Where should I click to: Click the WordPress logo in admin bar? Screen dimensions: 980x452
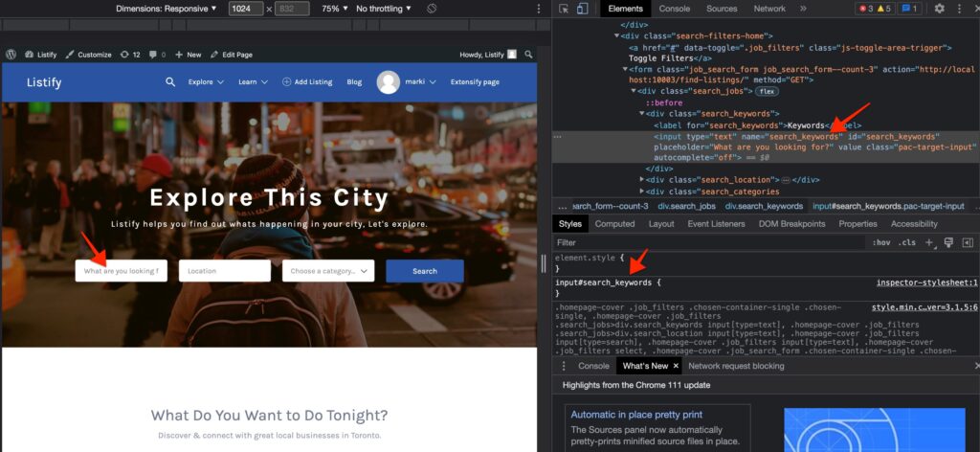pyautogui.click(x=11, y=55)
